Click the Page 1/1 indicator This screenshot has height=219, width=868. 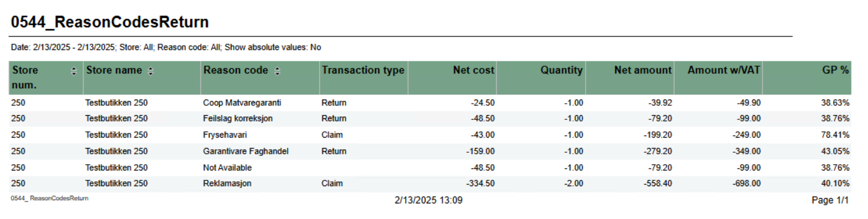point(830,200)
